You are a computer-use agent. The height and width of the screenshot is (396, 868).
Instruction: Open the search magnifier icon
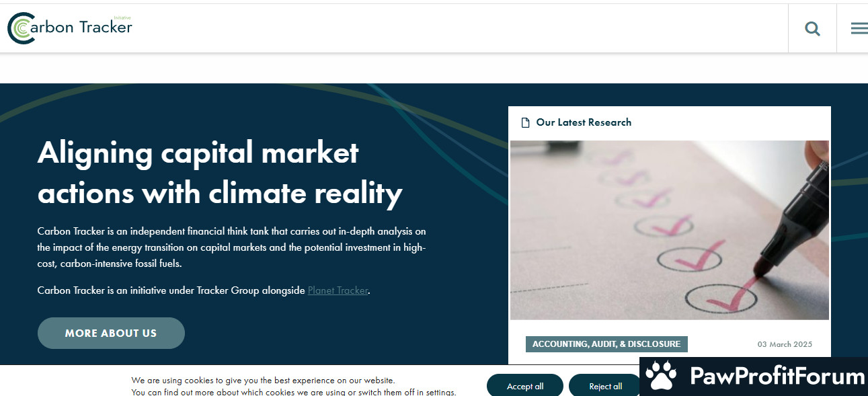[x=812, y=29]
